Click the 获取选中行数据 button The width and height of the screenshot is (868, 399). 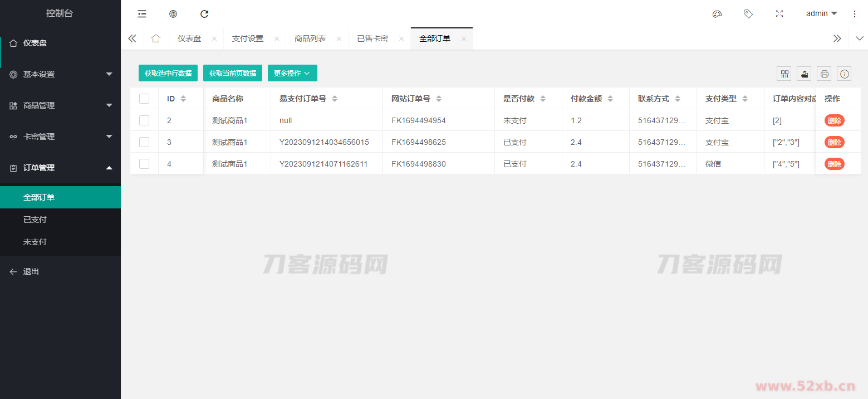pyautogui.click(x=168, y=74)
